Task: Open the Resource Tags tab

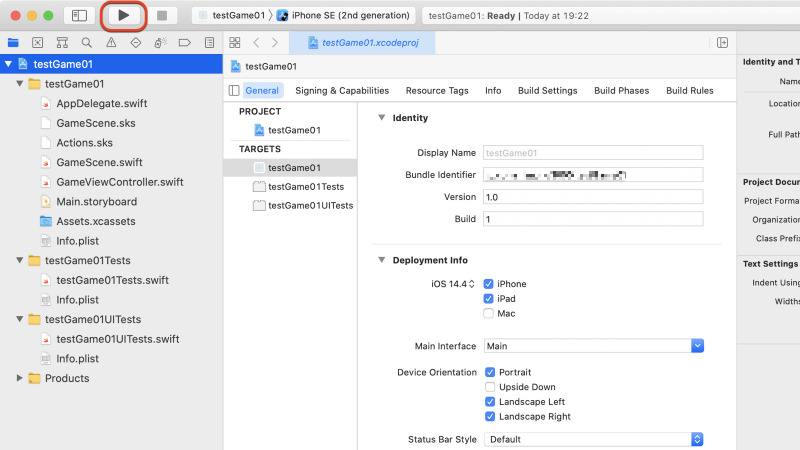Action: click(x=437, y=91)
